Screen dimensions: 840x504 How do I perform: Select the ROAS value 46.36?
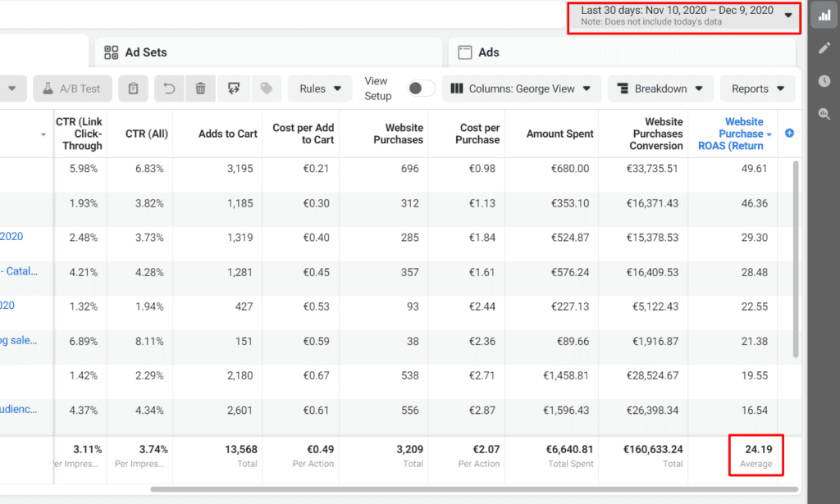(x=755, y=203)
